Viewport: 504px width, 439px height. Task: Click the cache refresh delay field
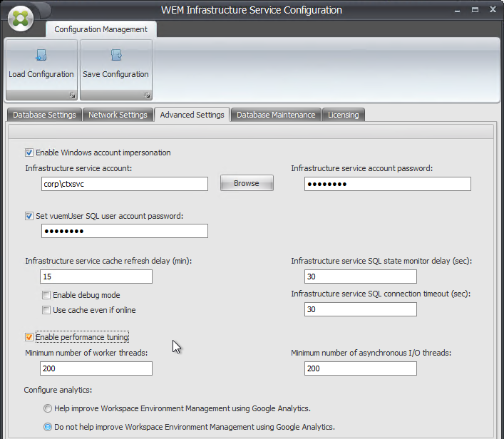point(96,277)
